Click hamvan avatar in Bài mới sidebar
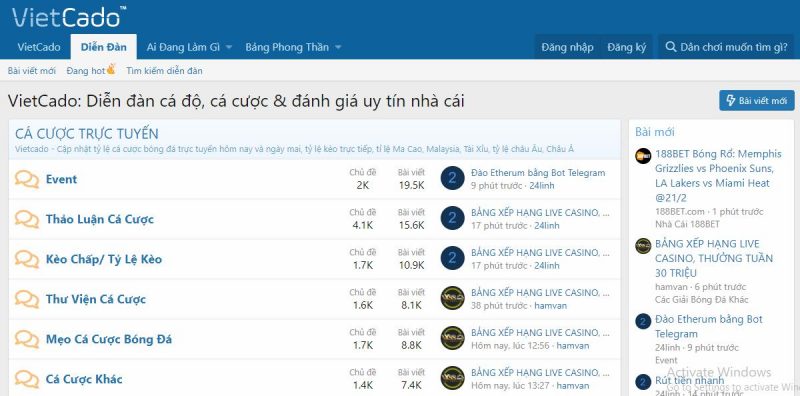 tap(643, 245)
